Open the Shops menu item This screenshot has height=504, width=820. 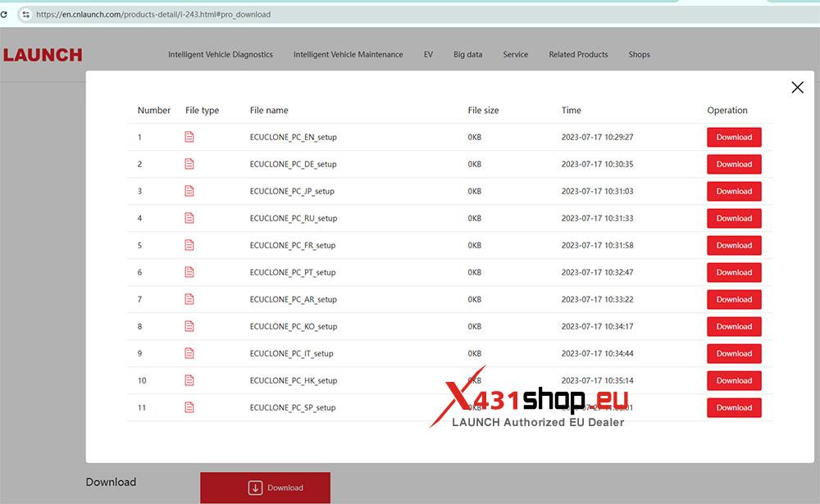coord(639,54)
